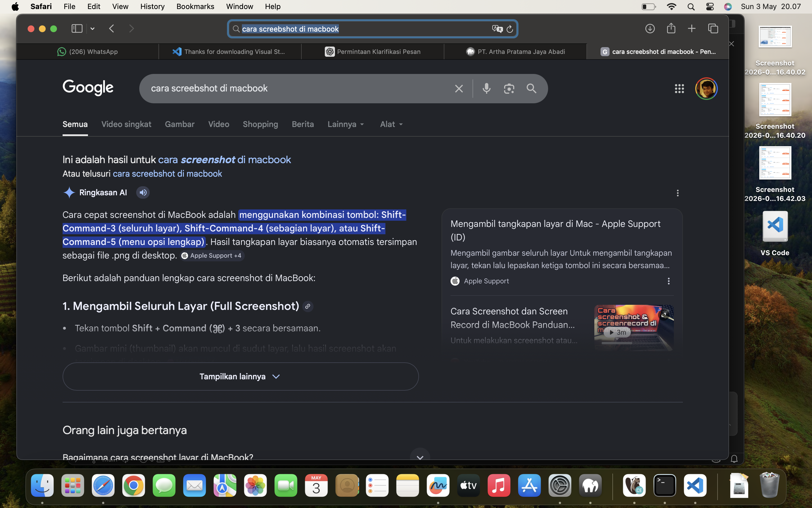Start voice search with microphone icon
812x508 pixels.
486,88
